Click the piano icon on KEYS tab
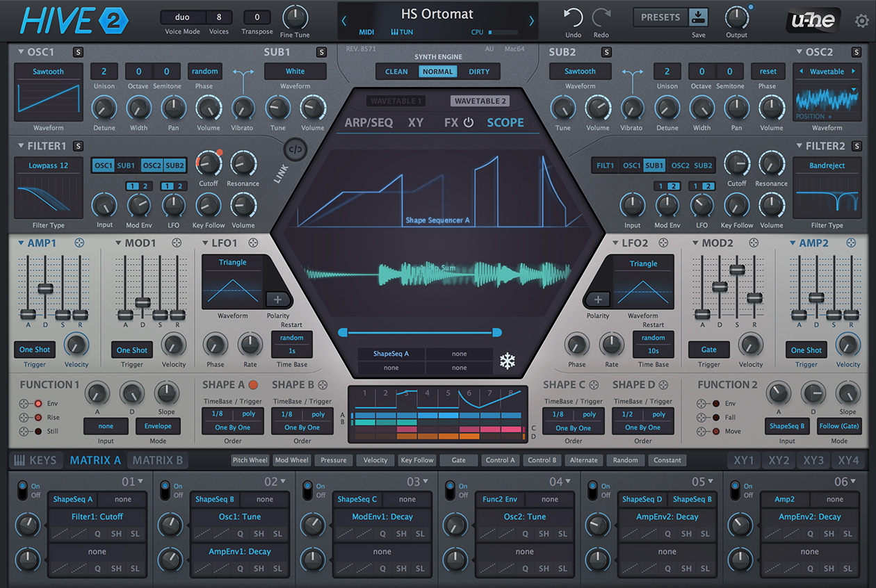The image size is (876, 588). point(19,460)
